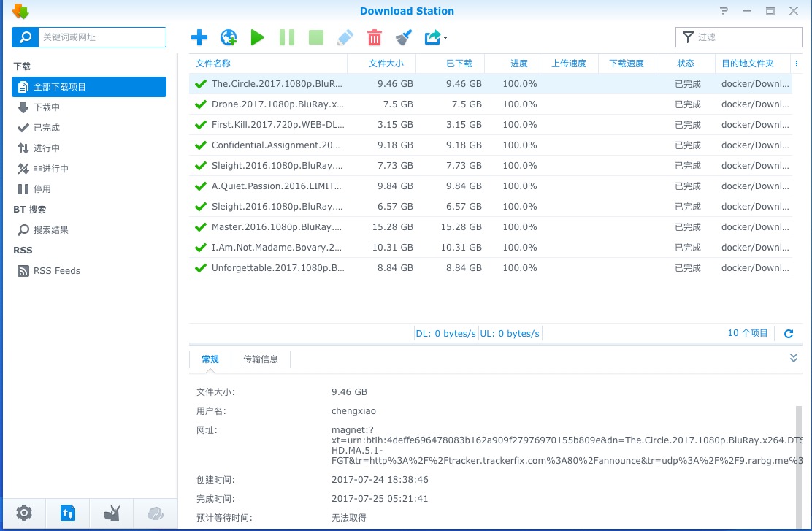Open column options menu in table header
Screen dimensions: 812x531
coord(797,64)
